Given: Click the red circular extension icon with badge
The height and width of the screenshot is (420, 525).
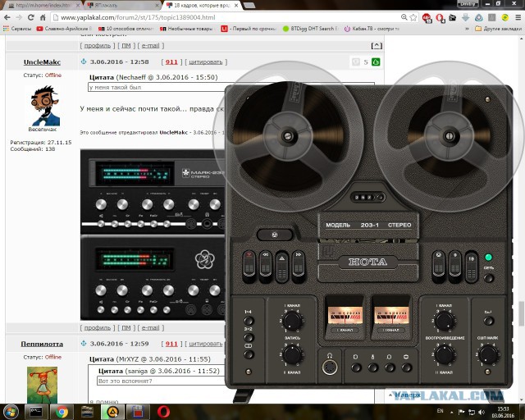Looking at the screenshot, I should click(x=427, y=18).
